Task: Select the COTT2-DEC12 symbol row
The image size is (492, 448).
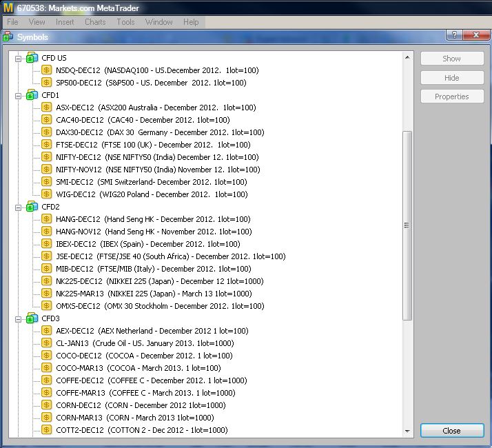Action: point(142,430)
